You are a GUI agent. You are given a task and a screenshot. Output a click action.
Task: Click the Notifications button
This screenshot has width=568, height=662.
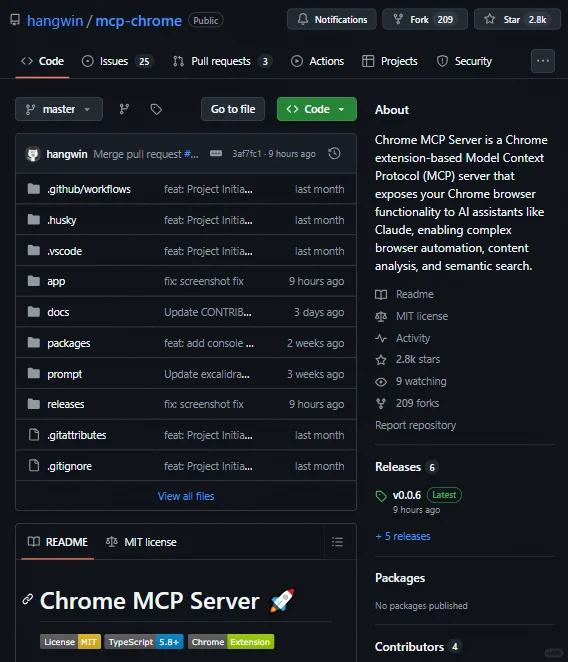point(332,19)
